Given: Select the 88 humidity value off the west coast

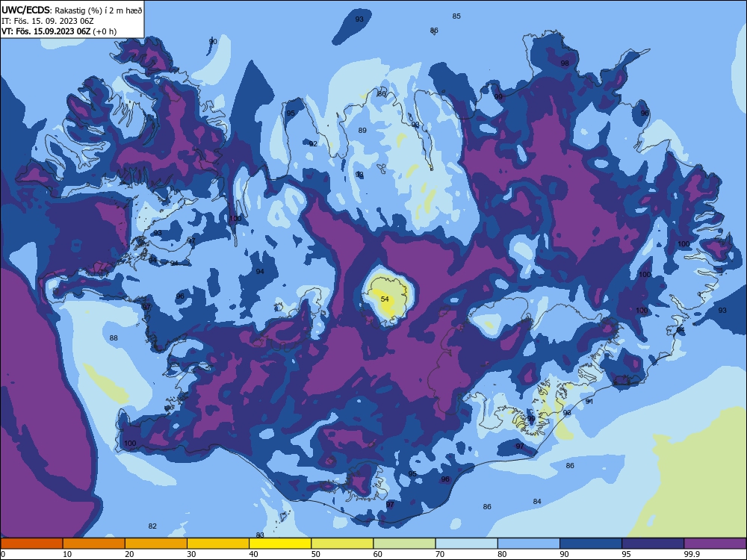Looking at the screenshot, I should point(114,338).
